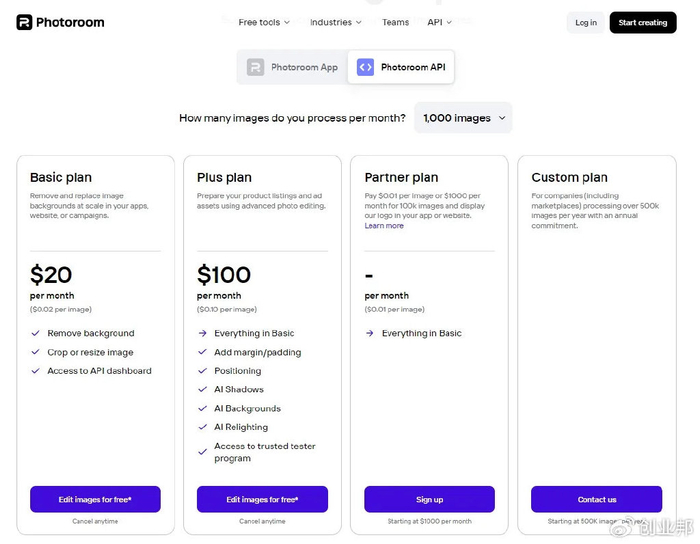
Task: Expand the Industries menu
Action: (336, 22)
